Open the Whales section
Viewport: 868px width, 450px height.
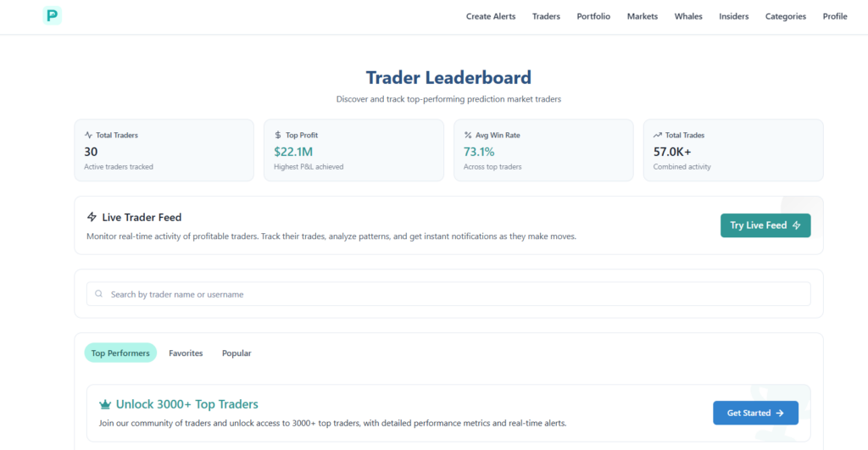(688, 17)
